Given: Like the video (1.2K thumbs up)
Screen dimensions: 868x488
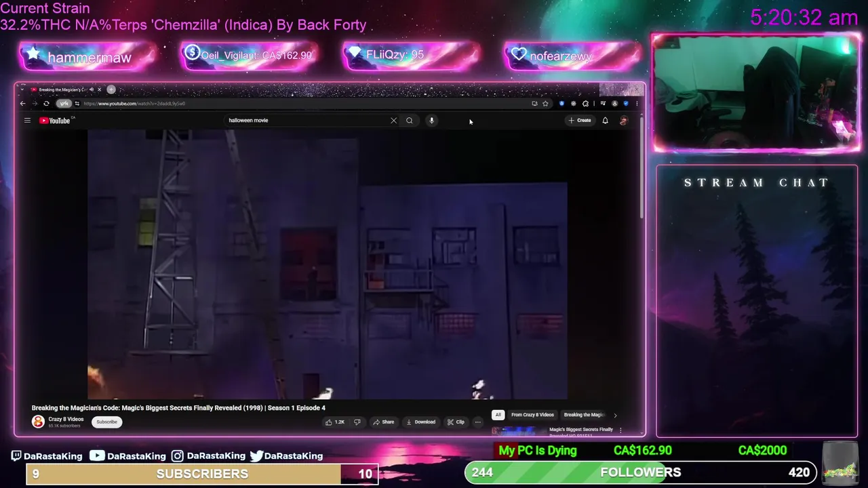Looking at the screenshot, I should [x=335, y=422].
